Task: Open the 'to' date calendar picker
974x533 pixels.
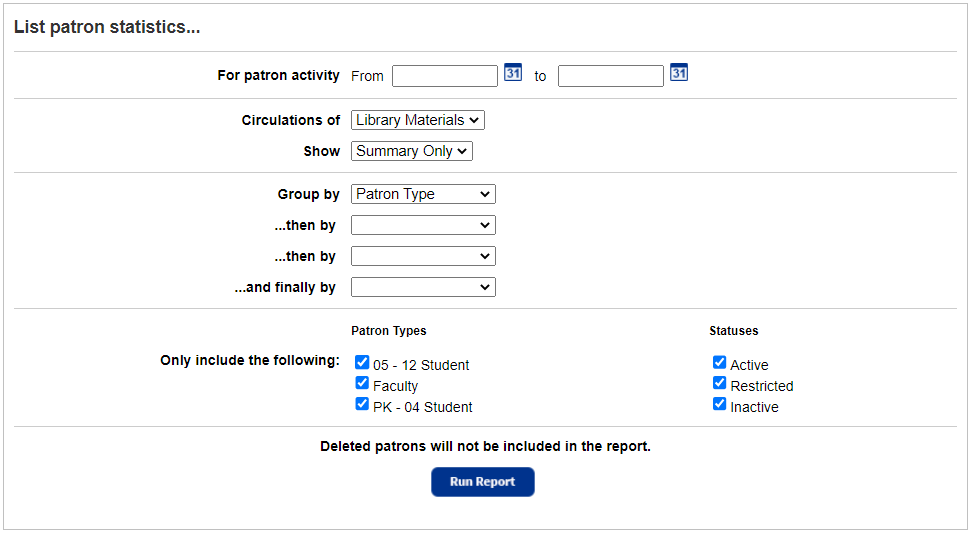Action: pos(679,73)
